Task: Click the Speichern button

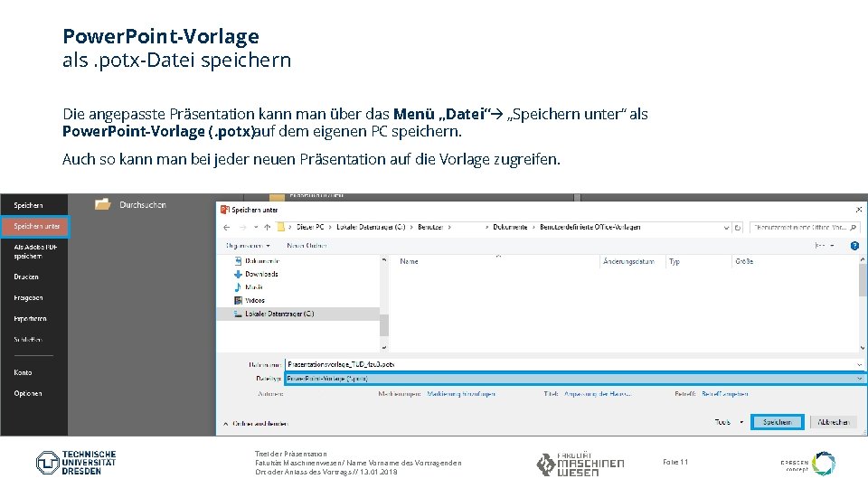Action: (778, 422)
